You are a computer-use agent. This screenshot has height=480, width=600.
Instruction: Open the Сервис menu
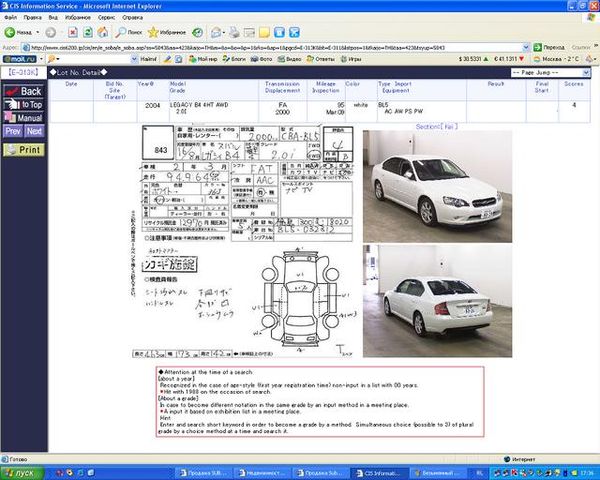pos(106,18)
